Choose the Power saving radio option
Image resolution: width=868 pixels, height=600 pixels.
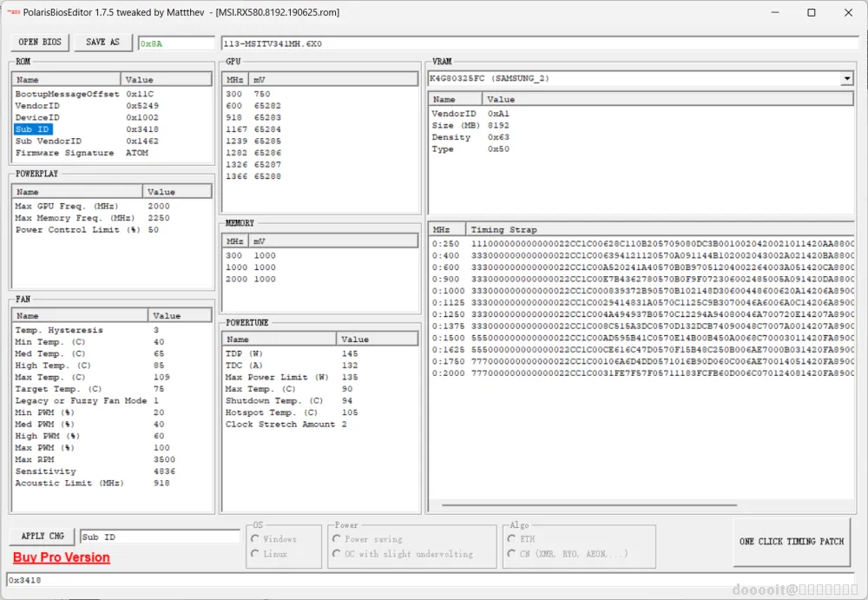tap(337, 539)
